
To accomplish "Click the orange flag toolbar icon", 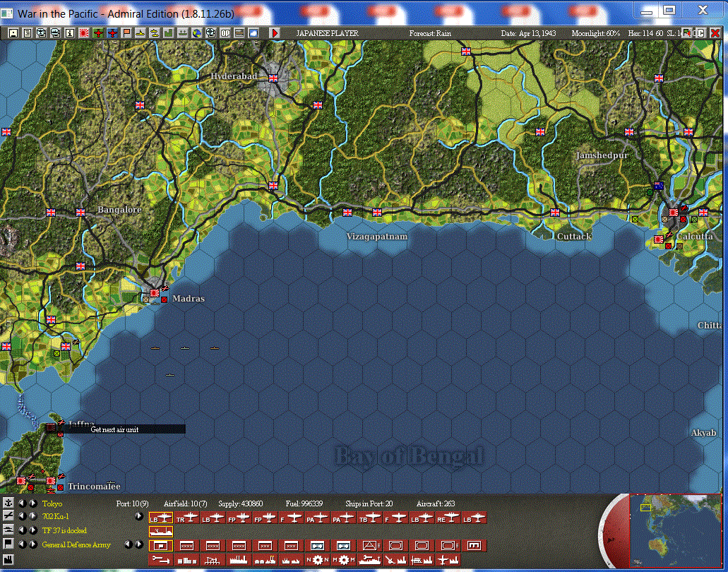I will click(126, 33).
